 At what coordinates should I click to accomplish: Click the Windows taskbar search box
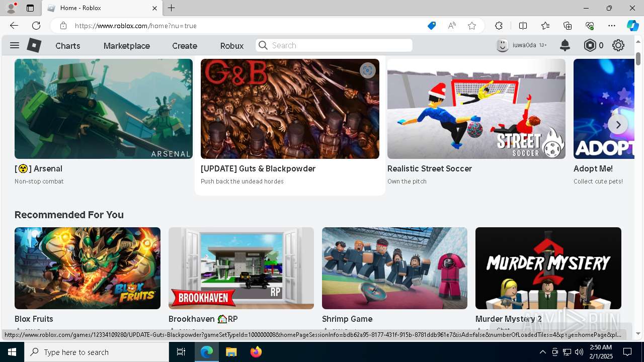97,352
